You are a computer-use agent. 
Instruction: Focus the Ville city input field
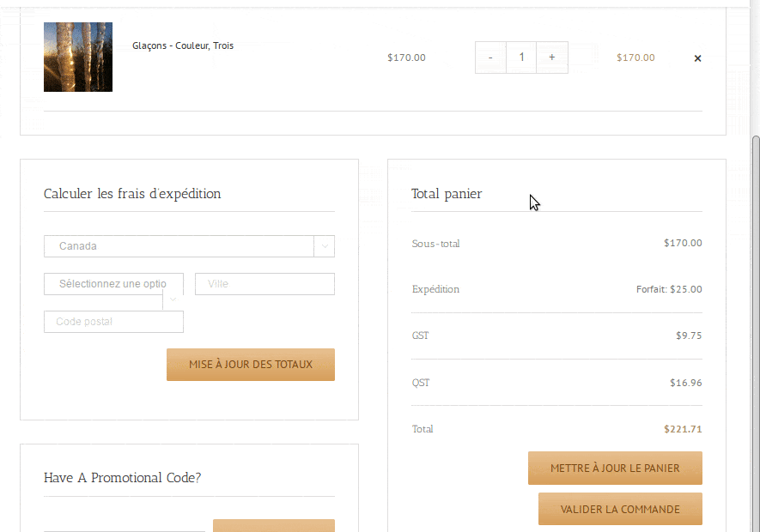264,284
